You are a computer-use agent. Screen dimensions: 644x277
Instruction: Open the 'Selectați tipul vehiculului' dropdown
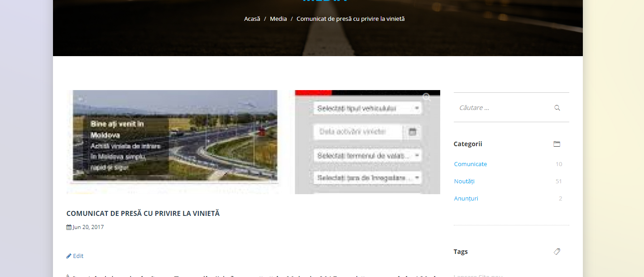tap(367, 108)
